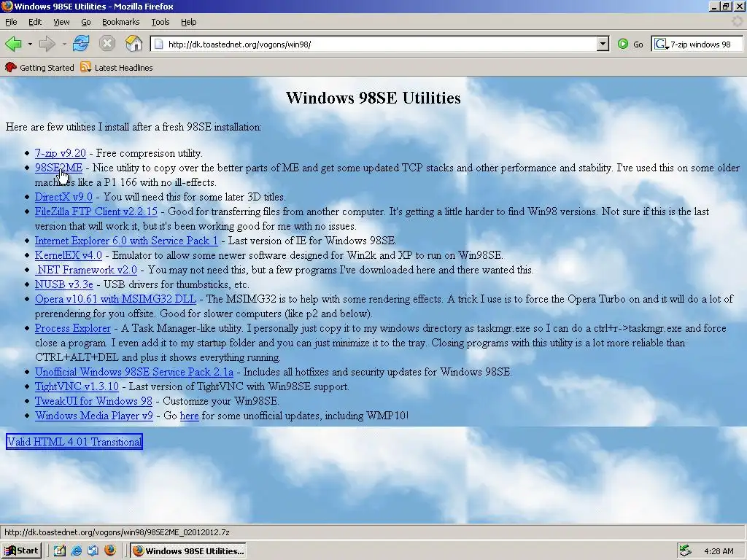This screenshot has height=560, width=747.
Task: Click the 'here' unofficial updates link
Action: pos(189,416)
